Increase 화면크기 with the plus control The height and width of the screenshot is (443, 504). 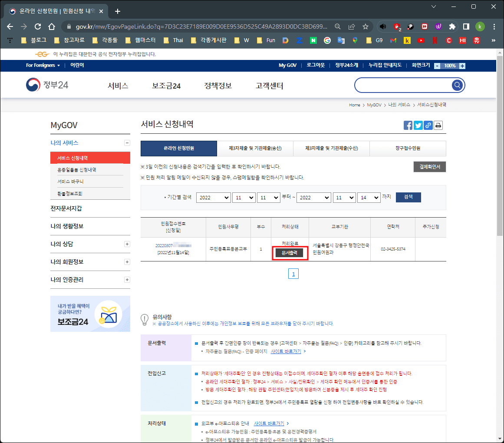pyautogui.click(x=462, y=66)
